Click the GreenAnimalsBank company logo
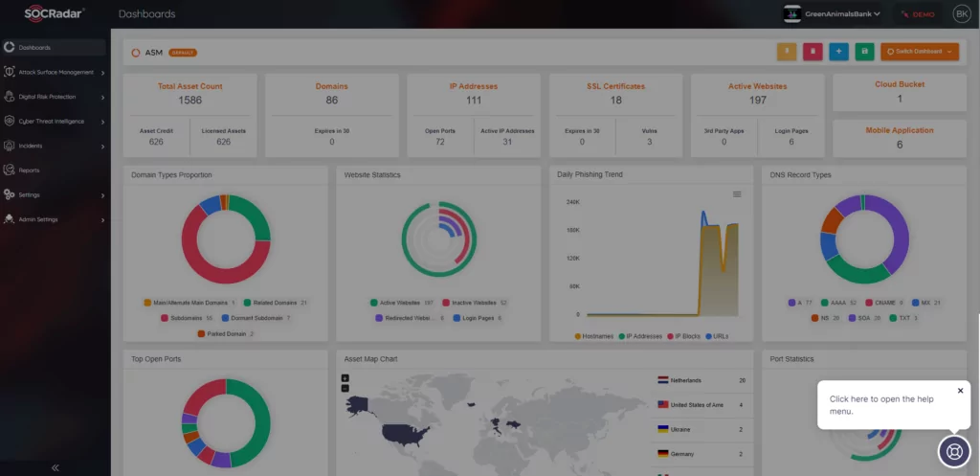 [792, 13]
